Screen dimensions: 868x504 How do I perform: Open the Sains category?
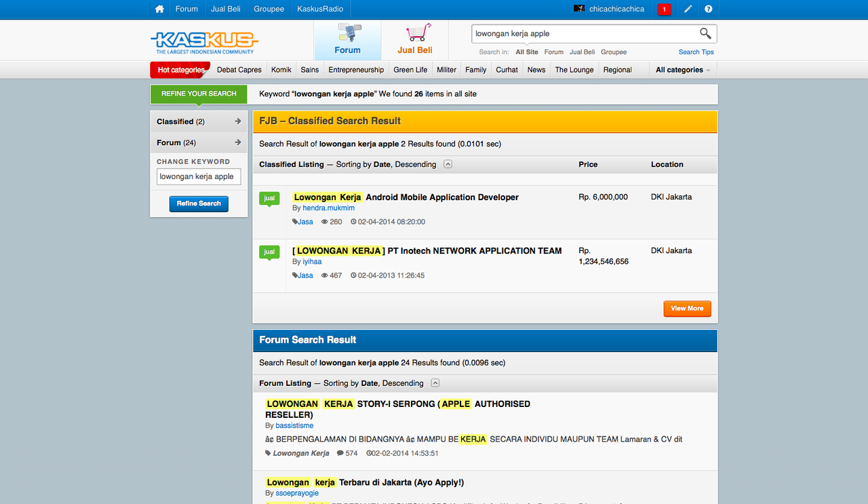point(310,70)
